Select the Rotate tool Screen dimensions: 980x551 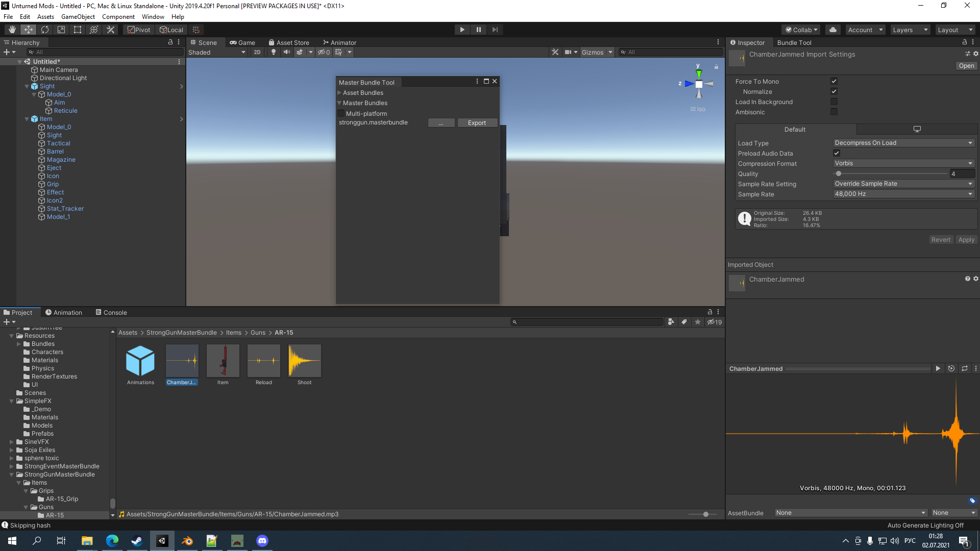tap(45, 29)
